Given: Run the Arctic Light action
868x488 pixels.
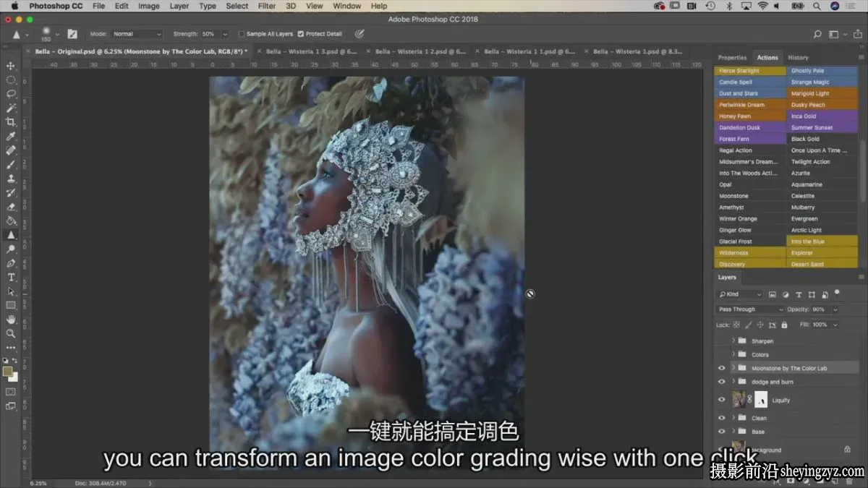Looking at the screenshot, I should click(822, 230).
